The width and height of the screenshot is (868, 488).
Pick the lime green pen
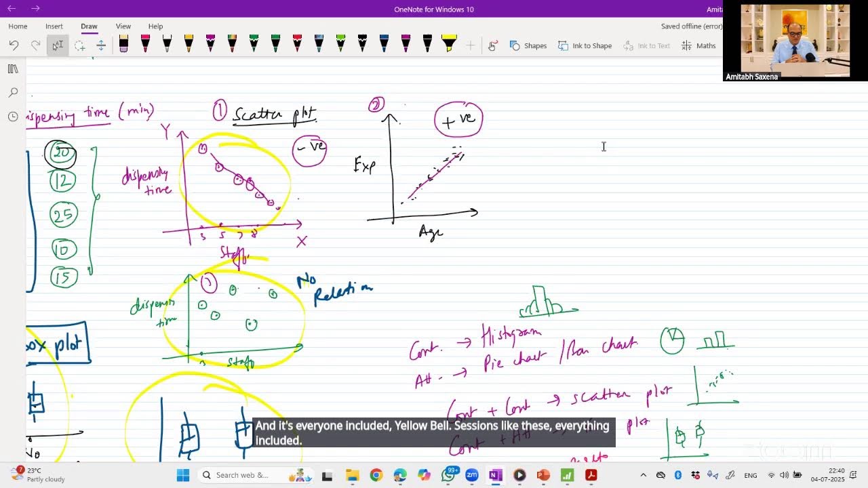[340, 45]
